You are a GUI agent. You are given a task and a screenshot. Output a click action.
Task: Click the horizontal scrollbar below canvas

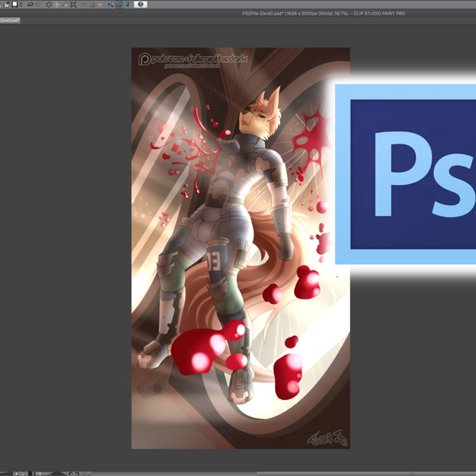pyautogui.click(x=366, y=474)
